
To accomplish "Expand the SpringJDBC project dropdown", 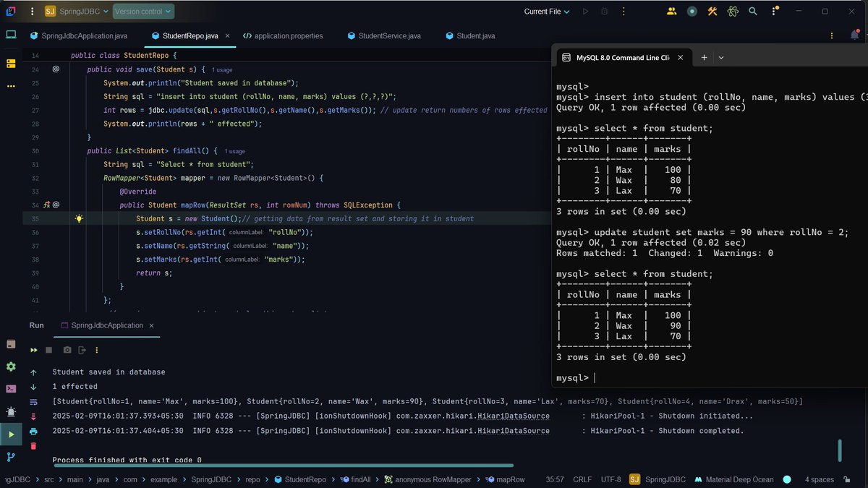I will point(76,12).
